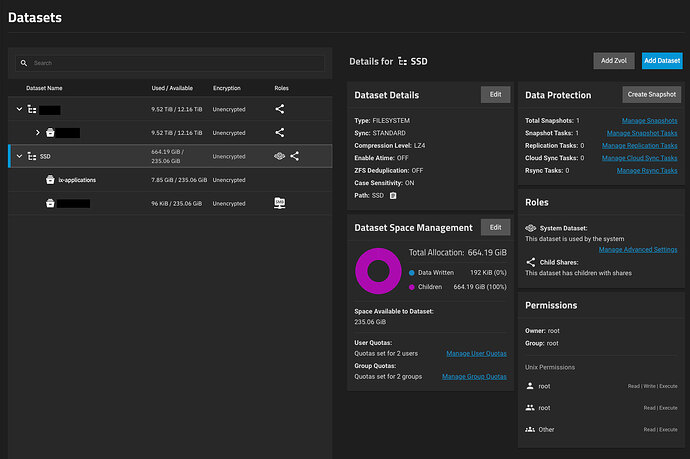Expand the second redacted dataset row

(x=37, y=132)
